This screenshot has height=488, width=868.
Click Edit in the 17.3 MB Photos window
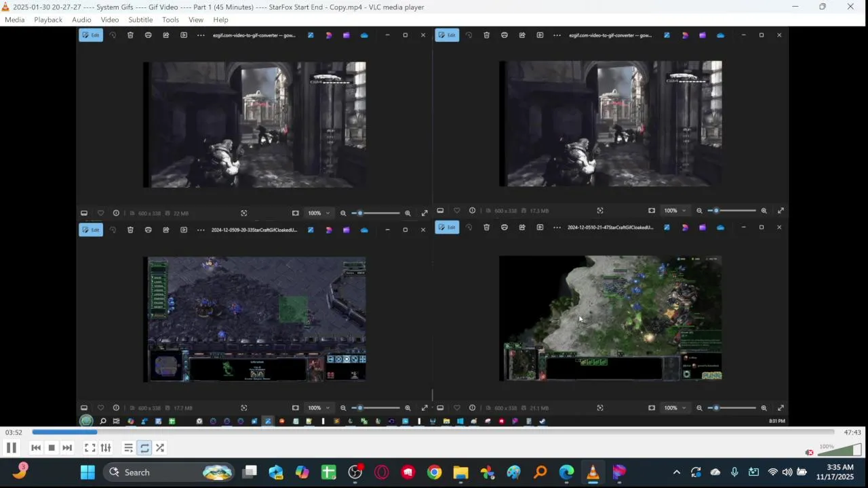pos(447,35)
